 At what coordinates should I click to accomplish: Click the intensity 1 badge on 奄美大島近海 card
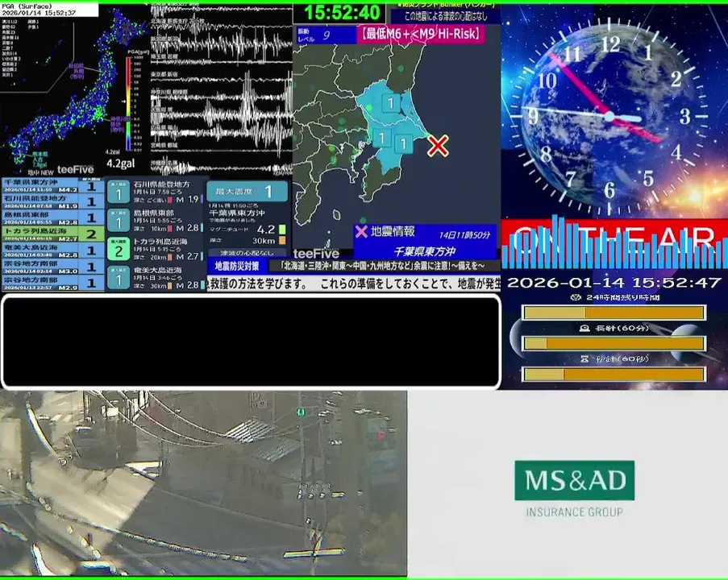(119, 279)
